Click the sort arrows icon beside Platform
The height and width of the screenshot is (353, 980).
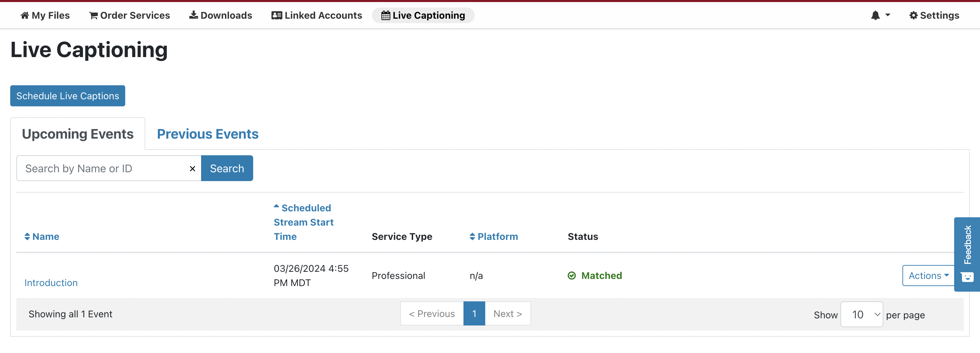tap(472, 236)
